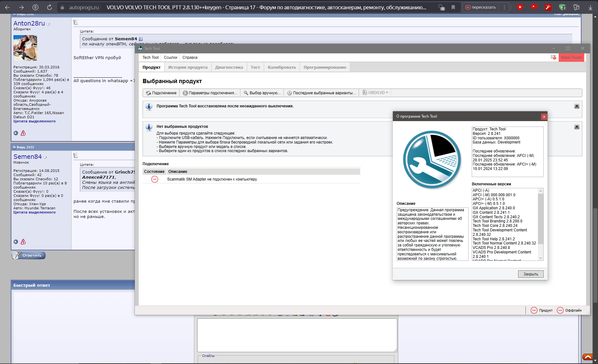Go back with the browser back arrow
Viewport: 598px width, 364px height.
[x=7, y=7]
